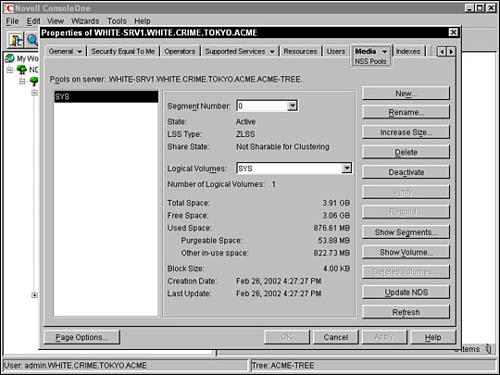Click the Show Volume... button
500x375 pixels.
point(406,252)
